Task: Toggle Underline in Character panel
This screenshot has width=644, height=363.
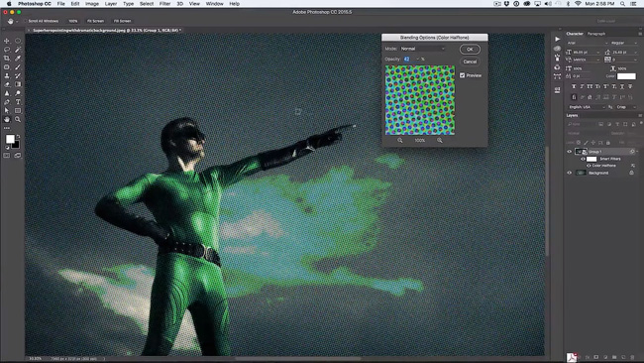Action: [x=622, y=86]
